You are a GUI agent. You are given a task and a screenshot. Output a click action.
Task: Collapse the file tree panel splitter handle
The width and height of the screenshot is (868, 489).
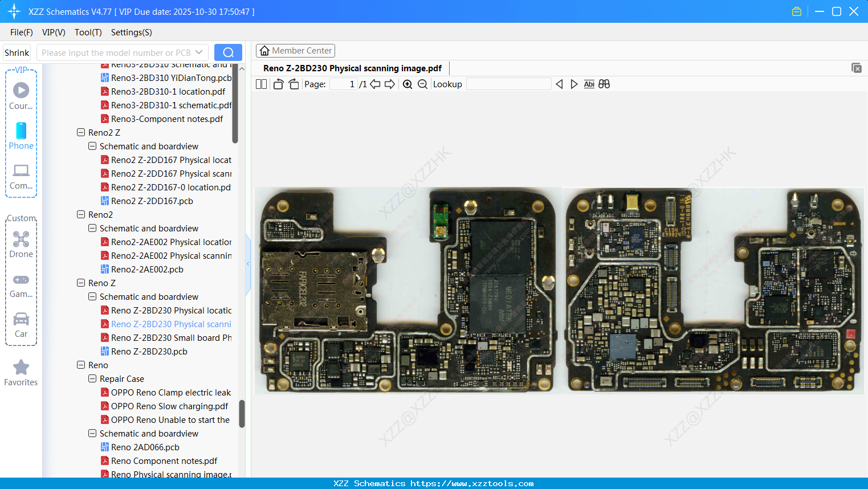[248, 264]
